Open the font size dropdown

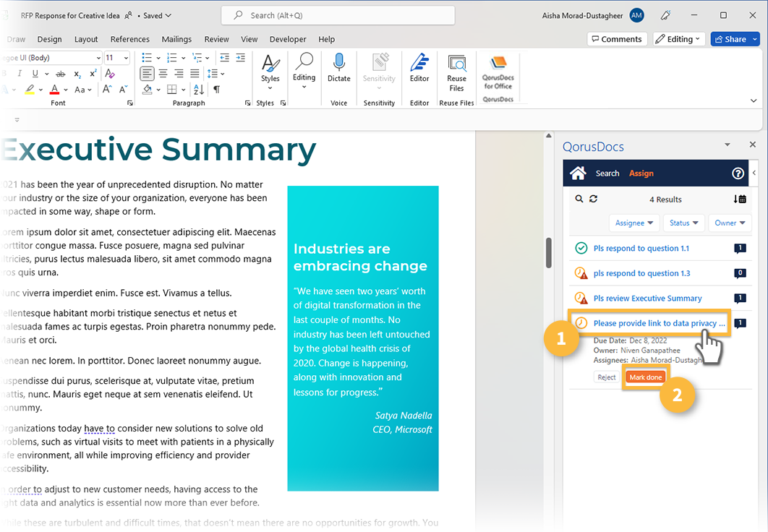[x=126, y=58]
